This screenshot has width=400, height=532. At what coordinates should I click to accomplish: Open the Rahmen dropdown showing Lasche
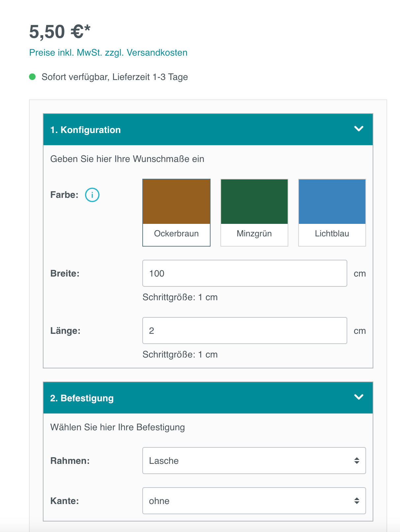254,461
